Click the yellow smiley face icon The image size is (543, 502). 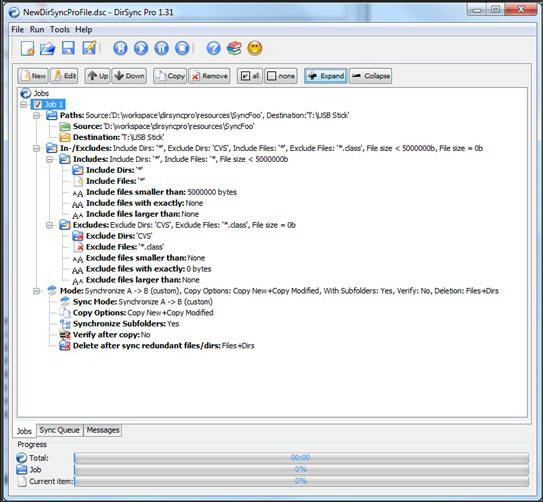pyautogui.click(x=255, y=48)
